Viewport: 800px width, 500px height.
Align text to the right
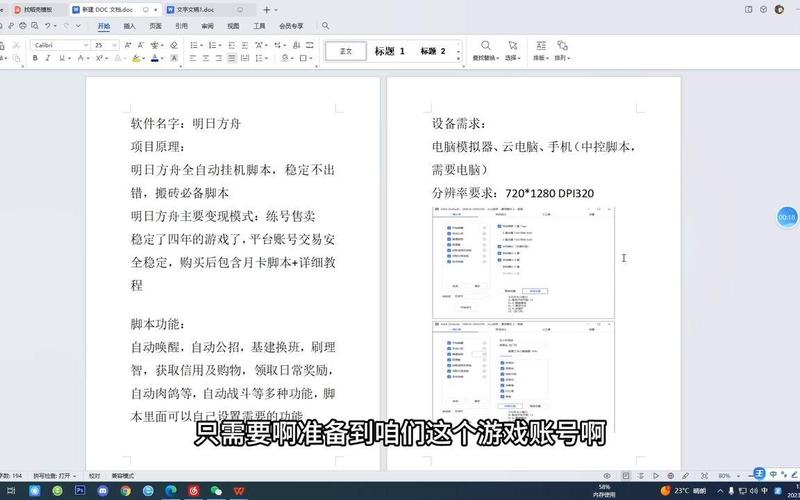[218, 59]
